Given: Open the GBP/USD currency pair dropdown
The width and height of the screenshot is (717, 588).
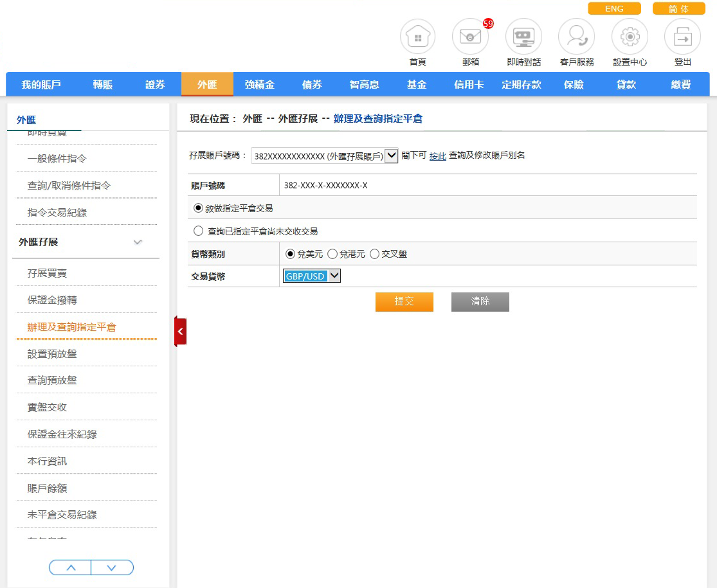Looking at the screenshot, I should point(312,276).
